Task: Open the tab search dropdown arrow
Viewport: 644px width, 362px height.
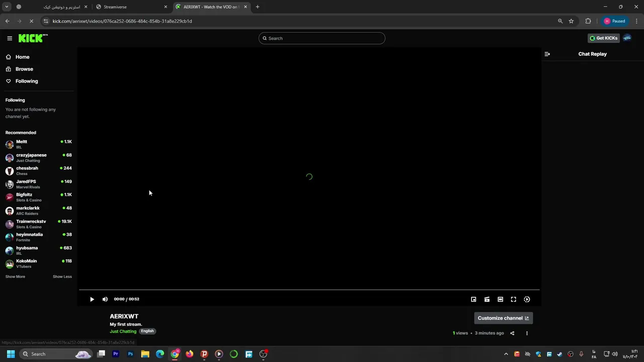Action: [x=7, y=7]
